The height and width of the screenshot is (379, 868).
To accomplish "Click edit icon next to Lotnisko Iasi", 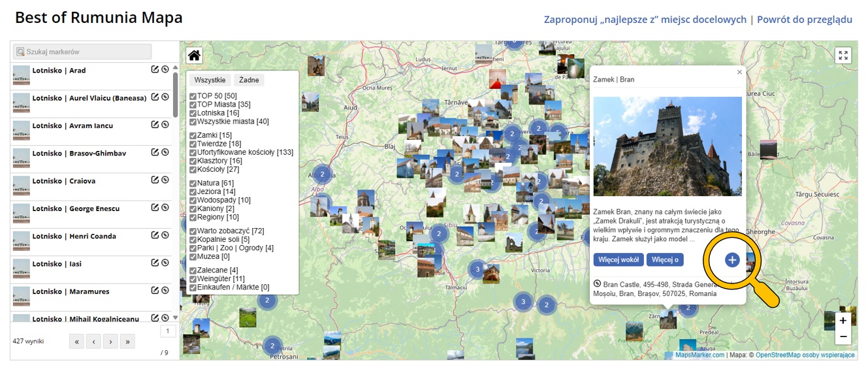I will 155,263.
